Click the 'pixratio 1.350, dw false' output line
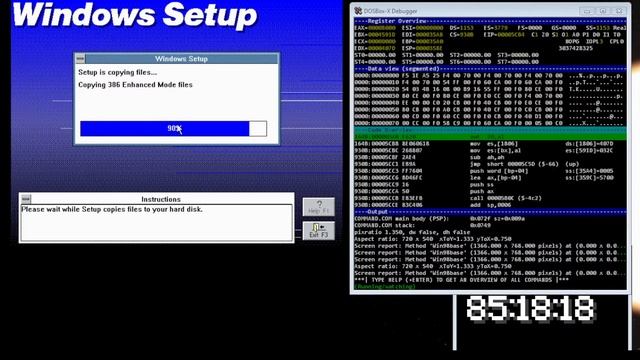The height and width of the screenshot is (360, 640). [412, 232]
